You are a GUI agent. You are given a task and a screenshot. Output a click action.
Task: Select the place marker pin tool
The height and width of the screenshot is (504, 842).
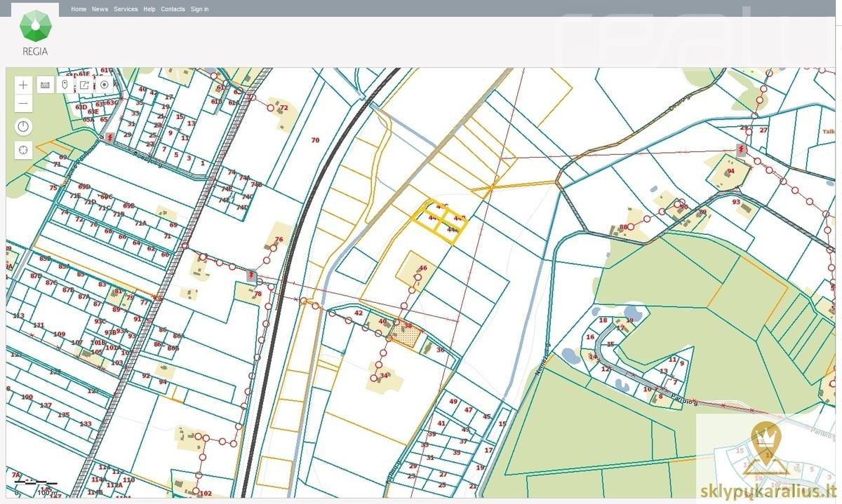pos(65,85)
